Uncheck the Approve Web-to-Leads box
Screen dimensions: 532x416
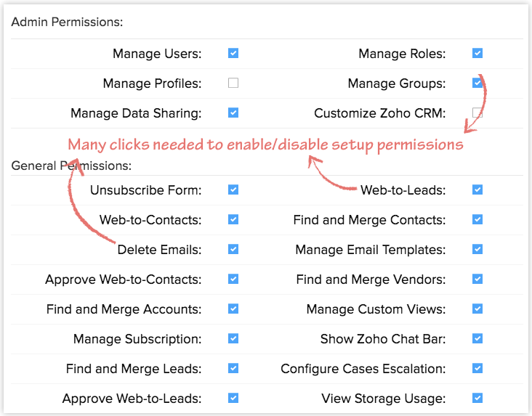click(233, 398)
